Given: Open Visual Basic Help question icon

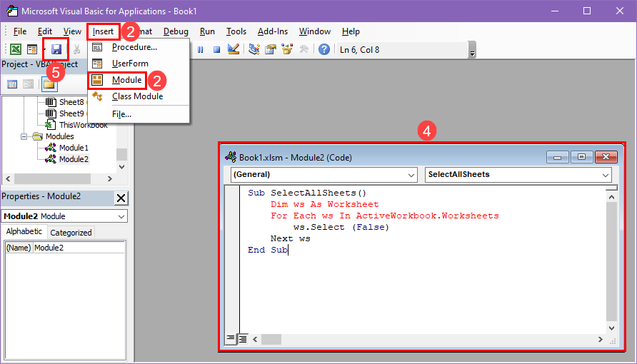Looking at the screenshot, I should pos(324,49).
